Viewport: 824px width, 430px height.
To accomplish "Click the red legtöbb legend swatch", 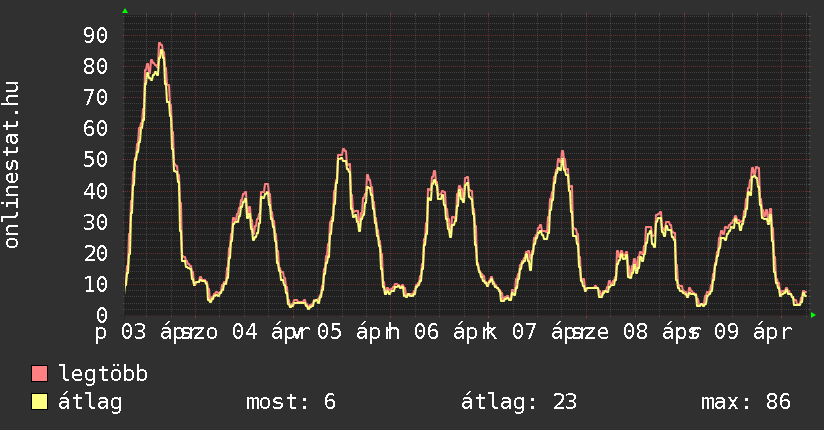I will coord(40,374).
